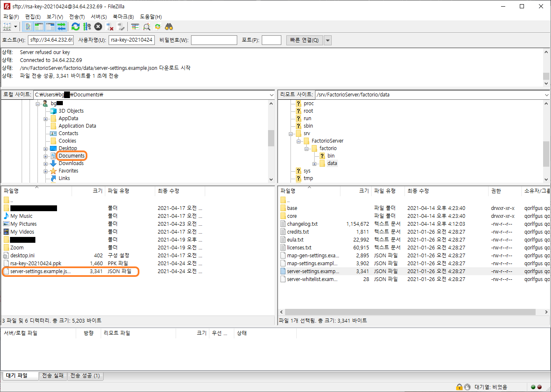Viewport: 551px width, 392px height.
Task: Sort remote files by 권한 column
Action: tap(504, 191)
